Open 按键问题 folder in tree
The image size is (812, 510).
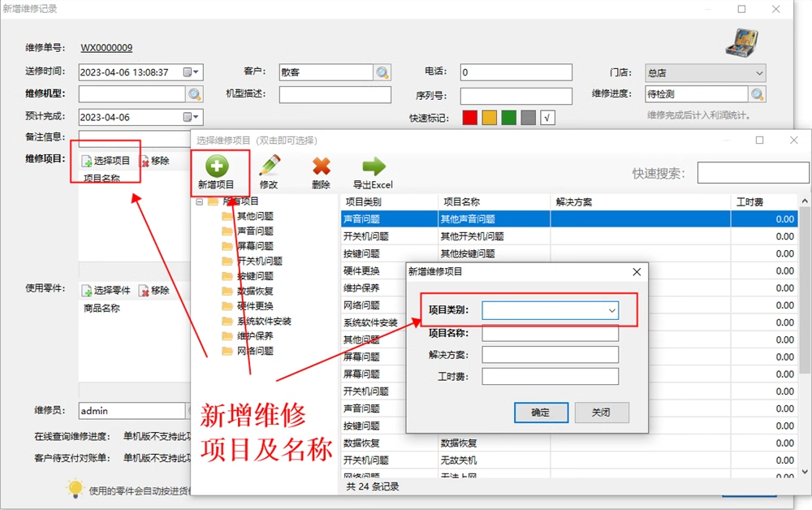pos(248,276)
